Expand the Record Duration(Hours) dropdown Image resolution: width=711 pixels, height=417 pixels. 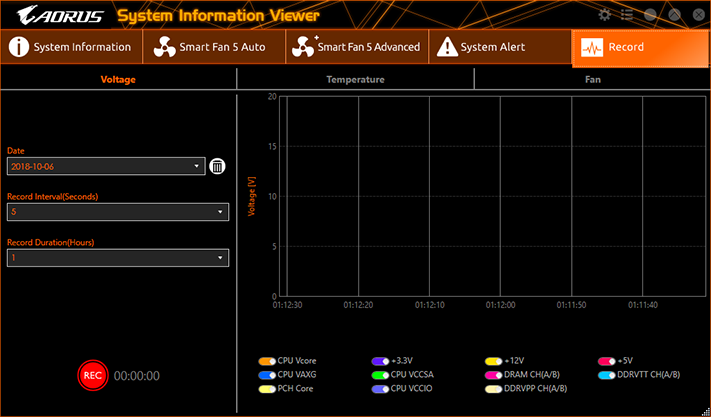(x=118, y=258)
